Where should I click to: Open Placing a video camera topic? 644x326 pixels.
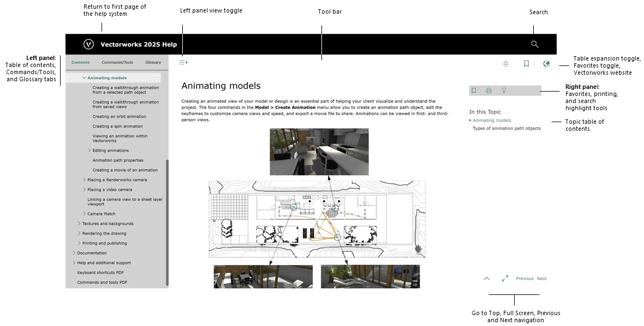tap(110, 190)
